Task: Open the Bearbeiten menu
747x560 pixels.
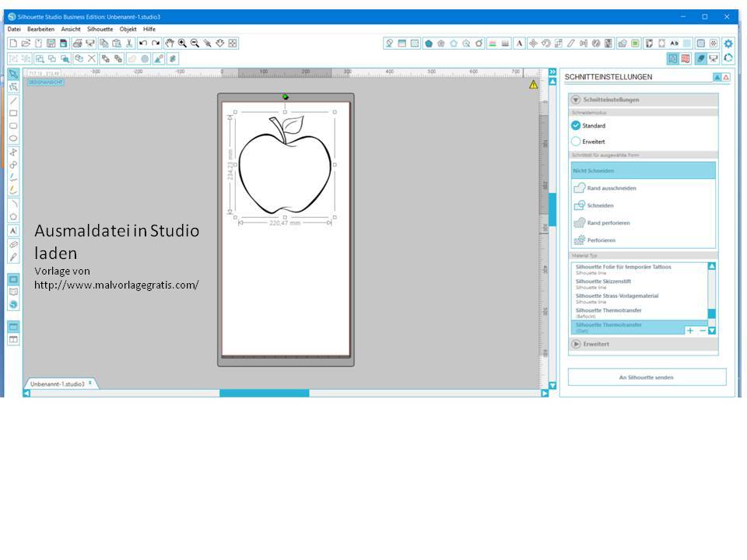Action: point(41,29)
